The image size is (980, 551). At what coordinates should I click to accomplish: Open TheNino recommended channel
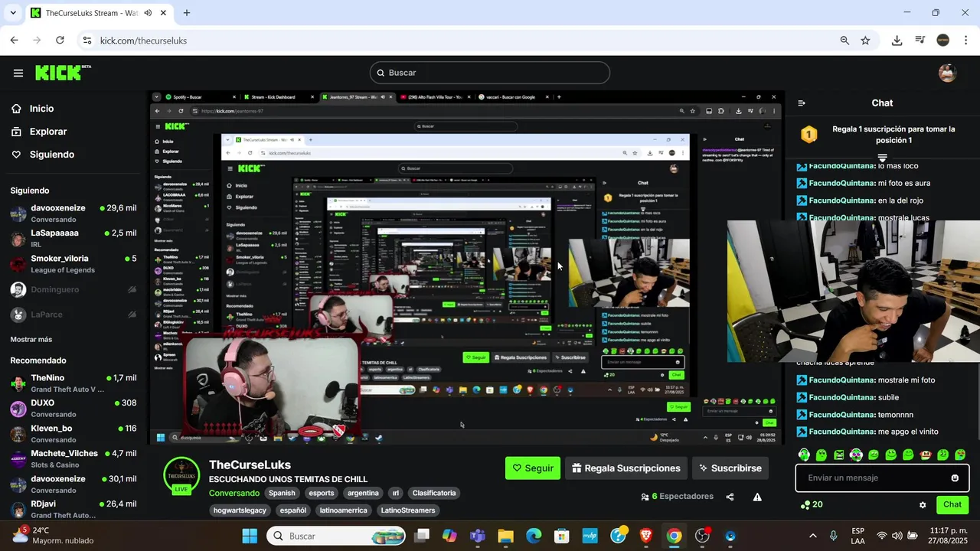pos(73,383)
